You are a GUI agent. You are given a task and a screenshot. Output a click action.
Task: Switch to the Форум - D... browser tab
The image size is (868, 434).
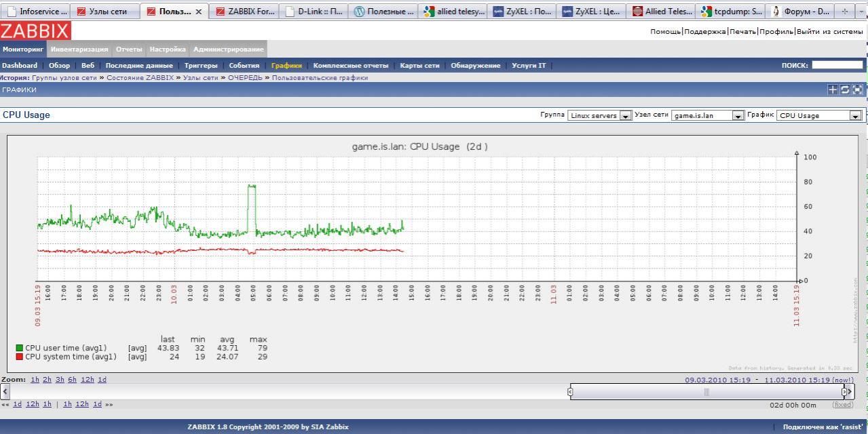[799, 12]
